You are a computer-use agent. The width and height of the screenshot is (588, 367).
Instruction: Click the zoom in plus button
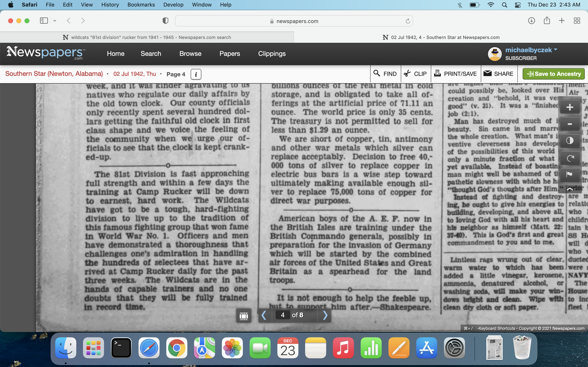point(570,107)
